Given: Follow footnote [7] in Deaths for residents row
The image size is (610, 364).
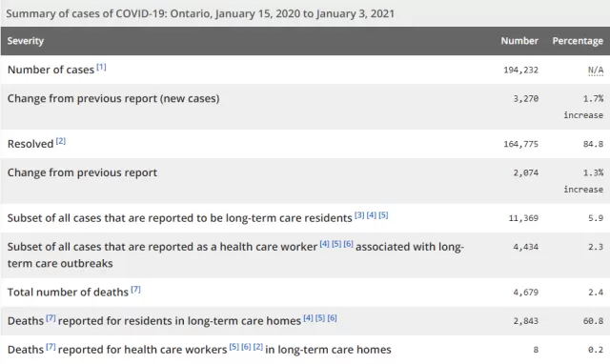Looking at the screenshot, I should tap(51, 318).
